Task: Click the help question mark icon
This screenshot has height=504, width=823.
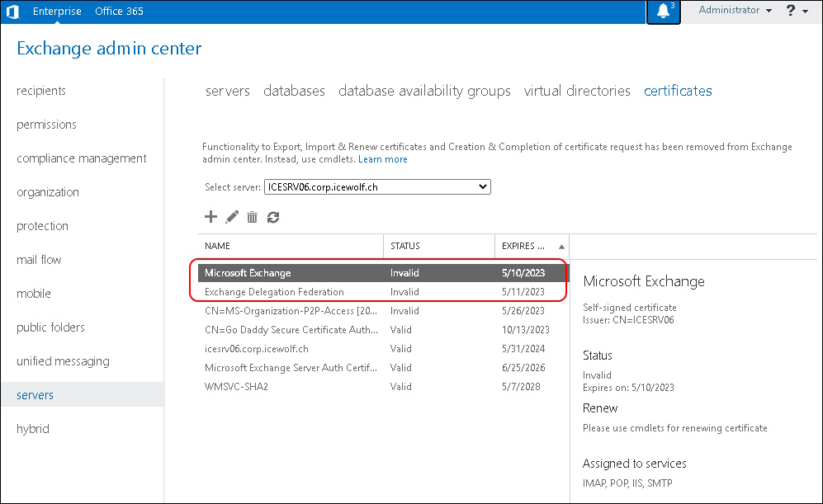Action: pos(791,11)
